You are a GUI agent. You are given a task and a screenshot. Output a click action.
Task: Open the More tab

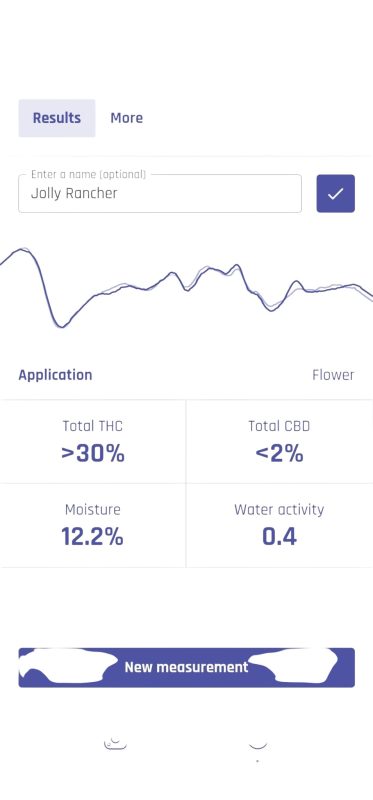click(x=127, y=118)
